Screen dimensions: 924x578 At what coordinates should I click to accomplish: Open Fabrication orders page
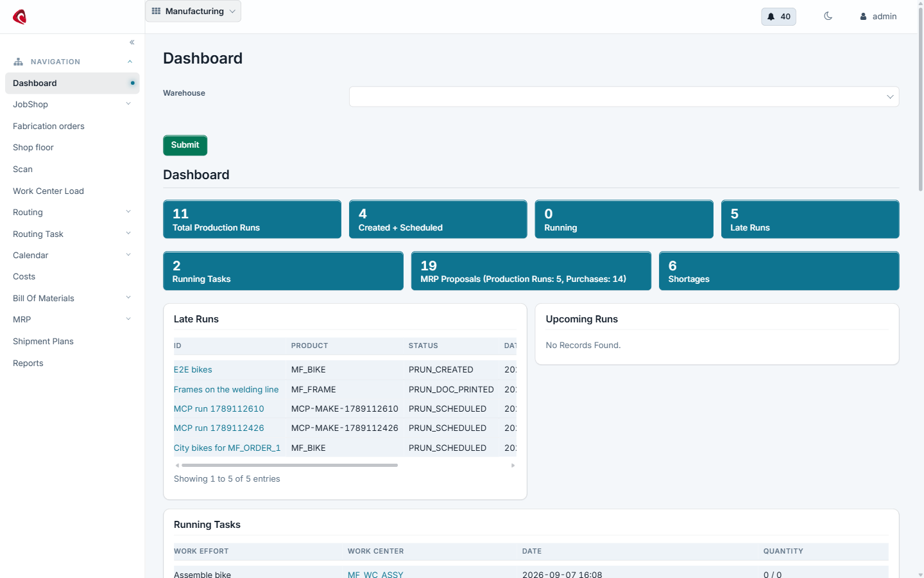pyautogui.click(x=49, y=127)
